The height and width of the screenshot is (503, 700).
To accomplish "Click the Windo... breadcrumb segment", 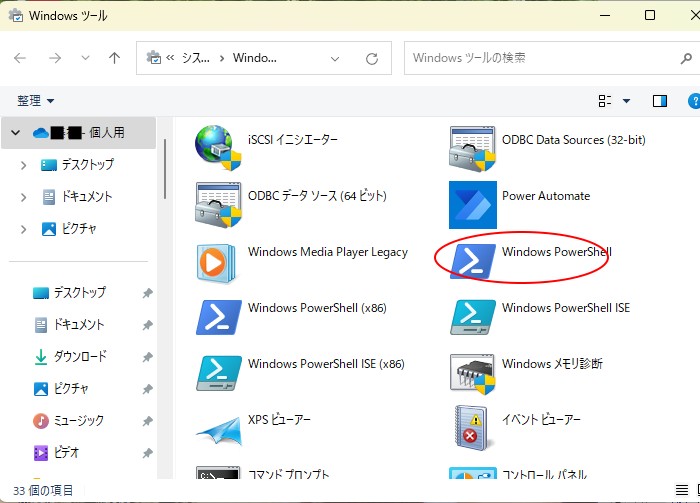I will point(254,58).
